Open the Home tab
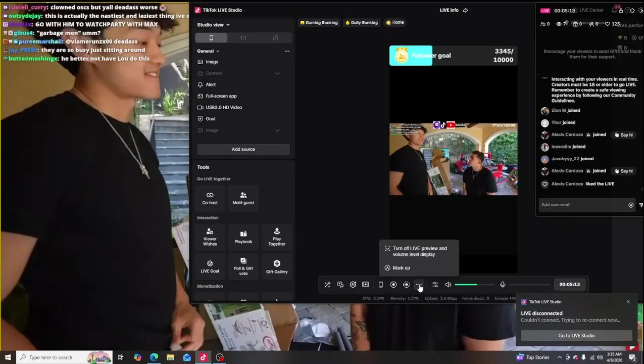The height and width of the screenshot is (364, 644). [x=395, y=22]
